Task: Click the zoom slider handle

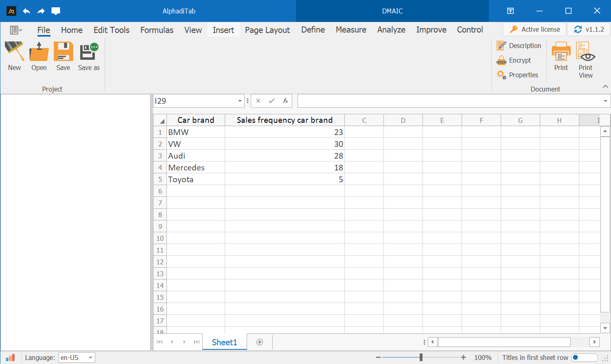Action: tap(421, 357)
